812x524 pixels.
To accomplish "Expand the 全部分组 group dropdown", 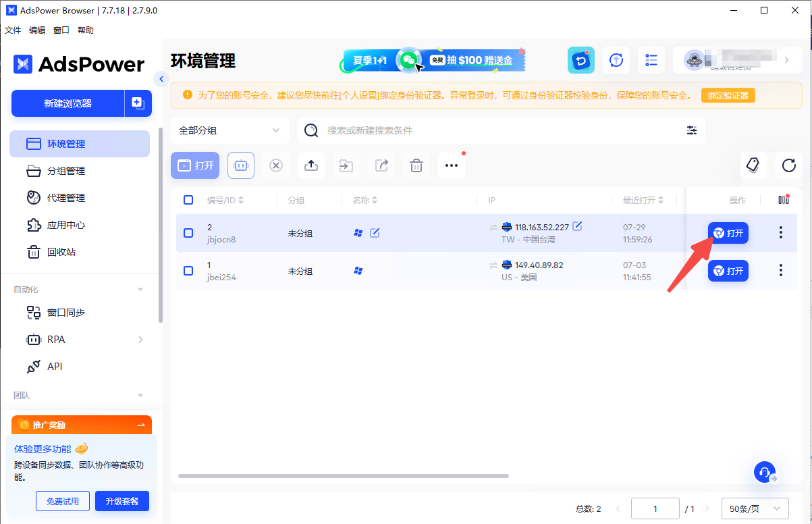I will click(x=229, y=130).
